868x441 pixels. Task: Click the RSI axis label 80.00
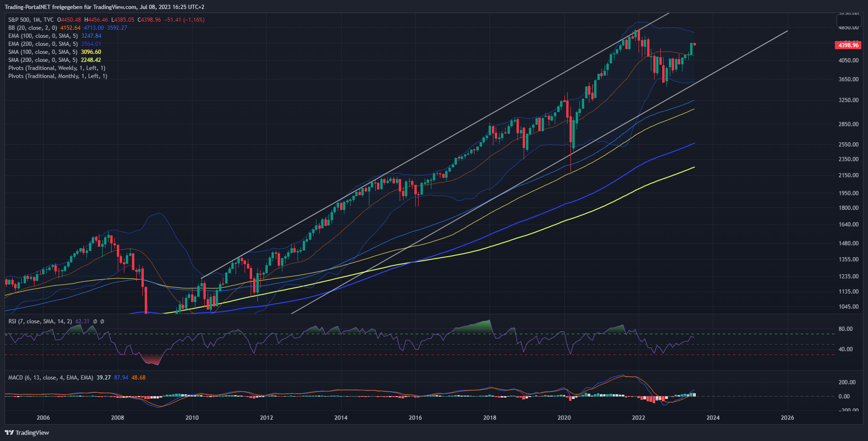click(x=846, y=329)
